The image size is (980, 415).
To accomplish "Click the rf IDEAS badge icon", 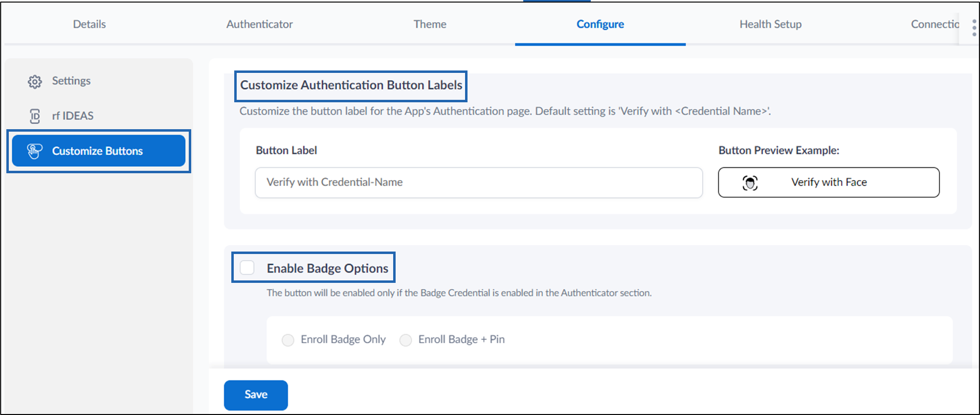I will click(x=35, y=116).
